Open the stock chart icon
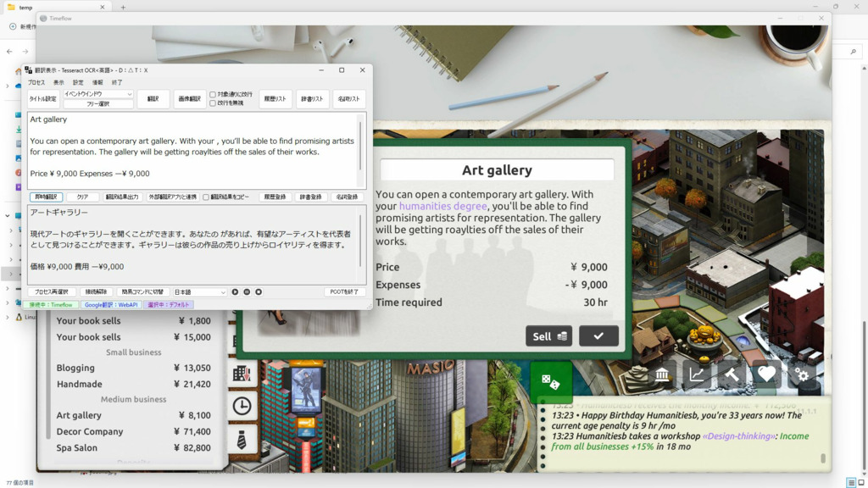 [x=697, y=375]
